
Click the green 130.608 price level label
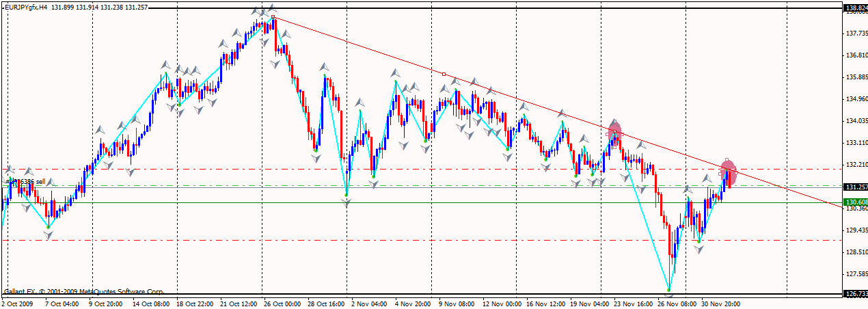[x=855, y=202]
